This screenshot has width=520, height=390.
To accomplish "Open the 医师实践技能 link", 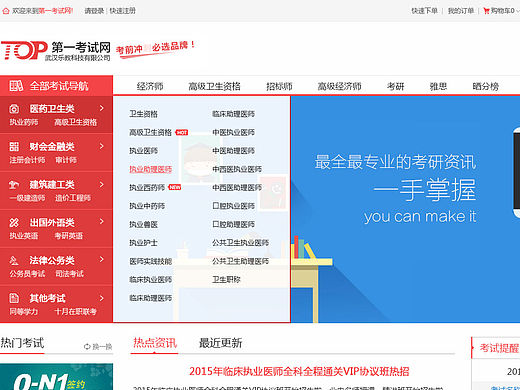I will (151, 261).
